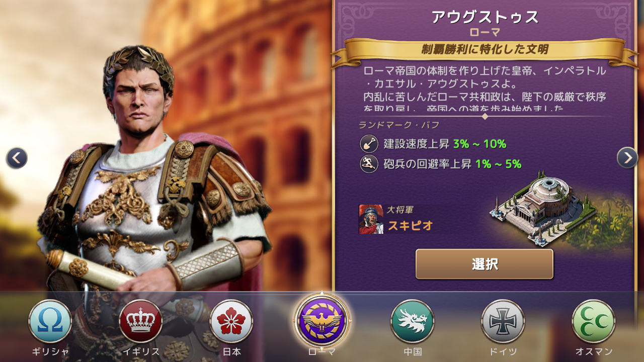Choose the China dragon civilization icon
This screenshot has width=644, height=362.
(x=413, y=321)
